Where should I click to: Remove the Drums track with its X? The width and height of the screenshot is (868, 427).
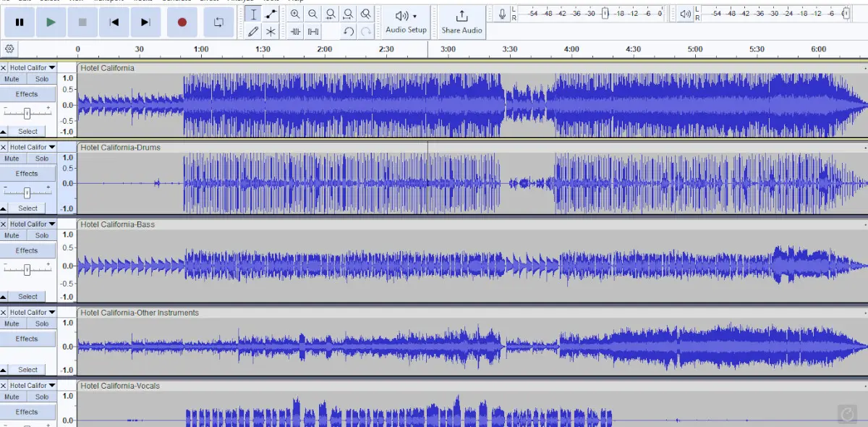pos(4,148)
